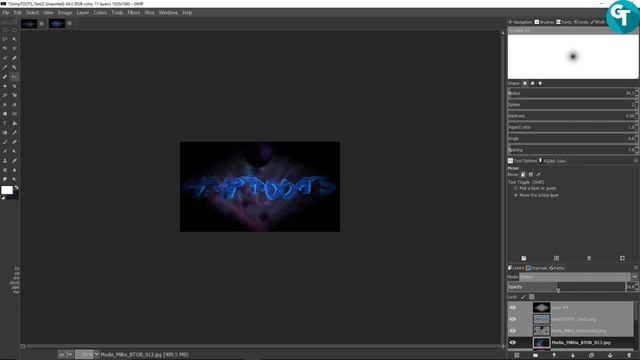Select the Clone stamp tool
The image size is (640, 360).
pos(5,161)
